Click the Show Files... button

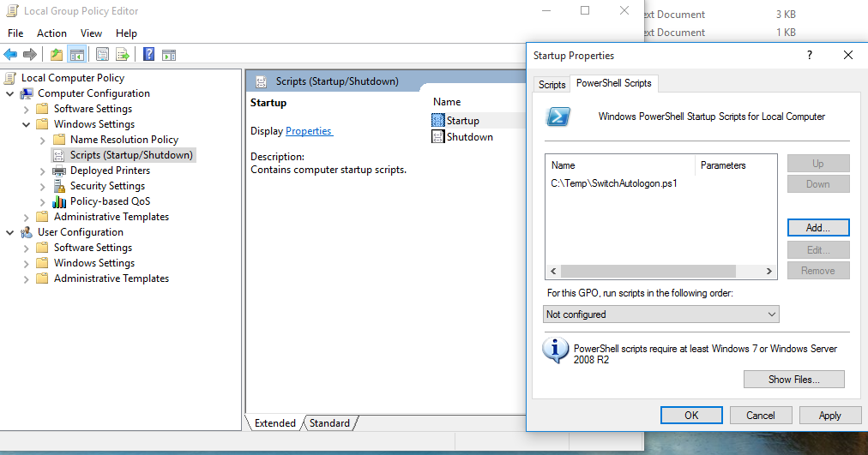click(794, 380)
